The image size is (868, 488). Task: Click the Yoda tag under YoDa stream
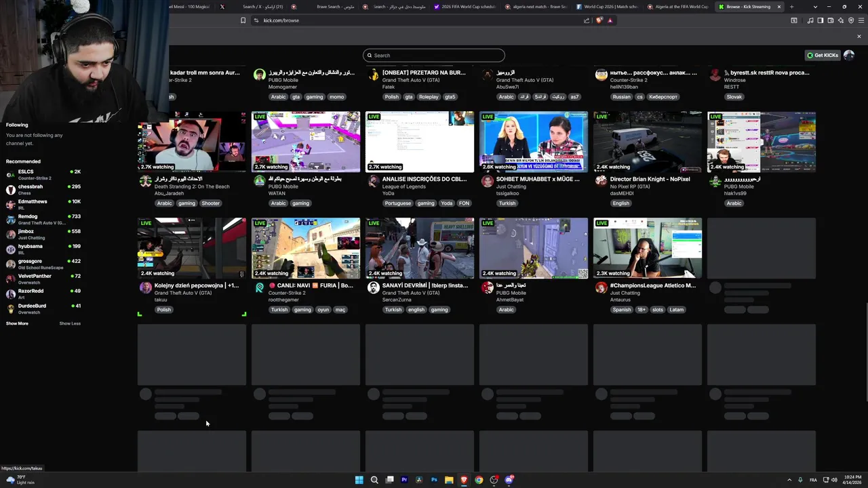tap(446, 203)
